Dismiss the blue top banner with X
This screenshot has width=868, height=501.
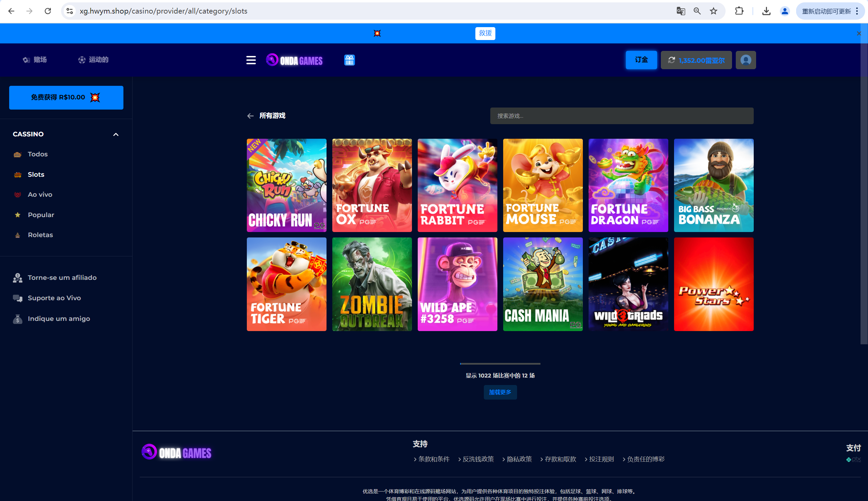(x=859, y=33)
